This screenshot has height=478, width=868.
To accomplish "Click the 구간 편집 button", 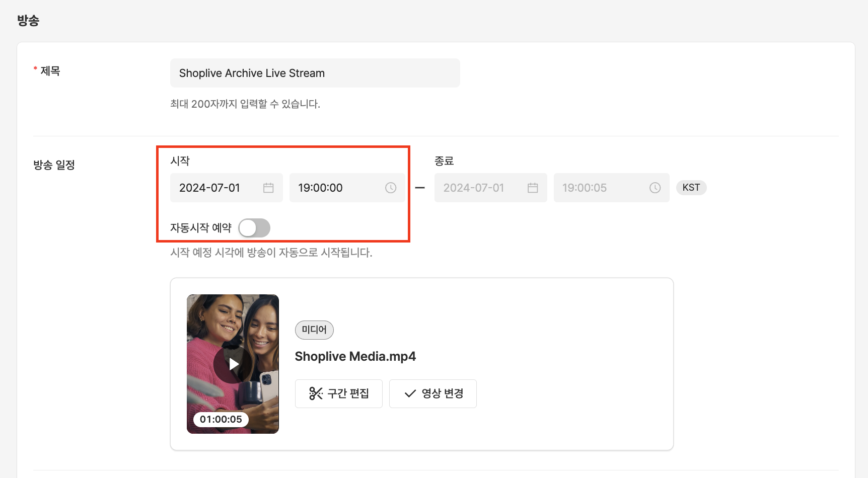I will tap(339, 393).
